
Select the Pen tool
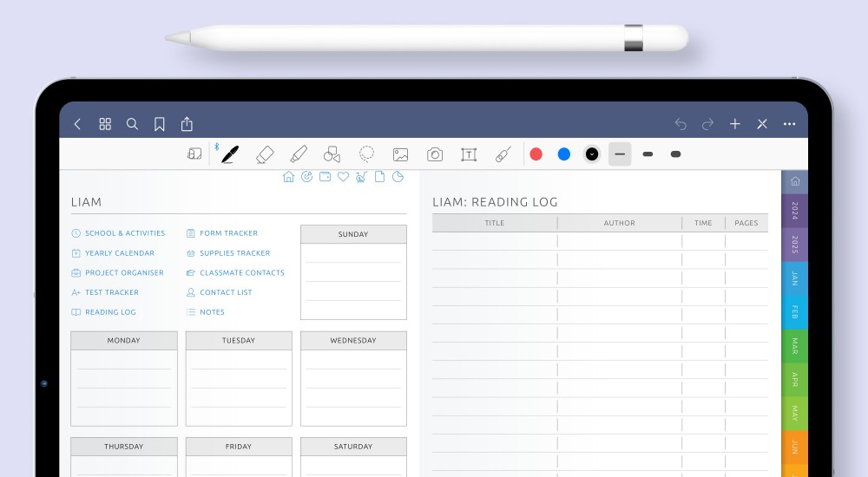point(230,154)
